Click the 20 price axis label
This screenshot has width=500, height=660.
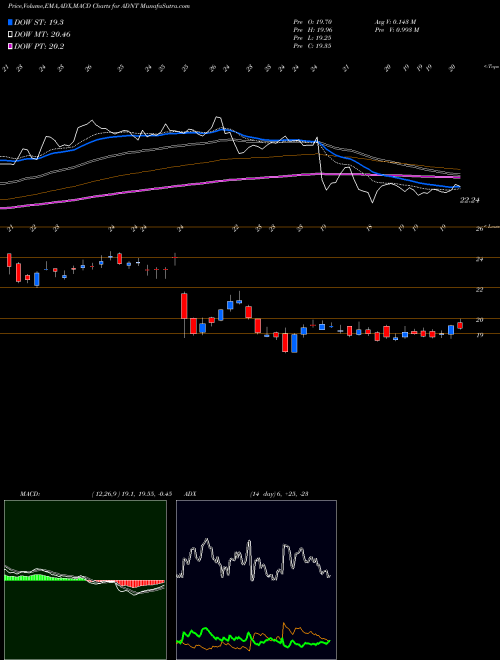[479, 320]
